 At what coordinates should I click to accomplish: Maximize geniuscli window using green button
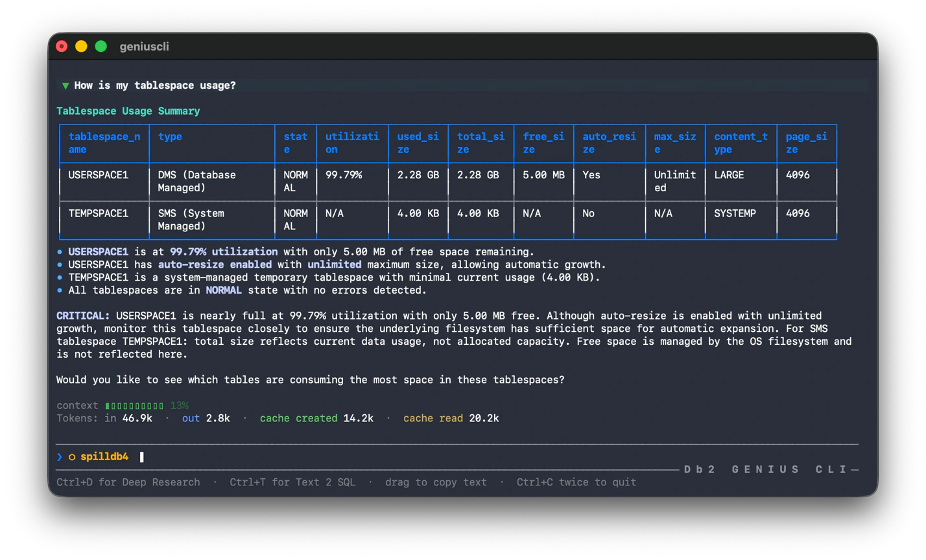101,46
